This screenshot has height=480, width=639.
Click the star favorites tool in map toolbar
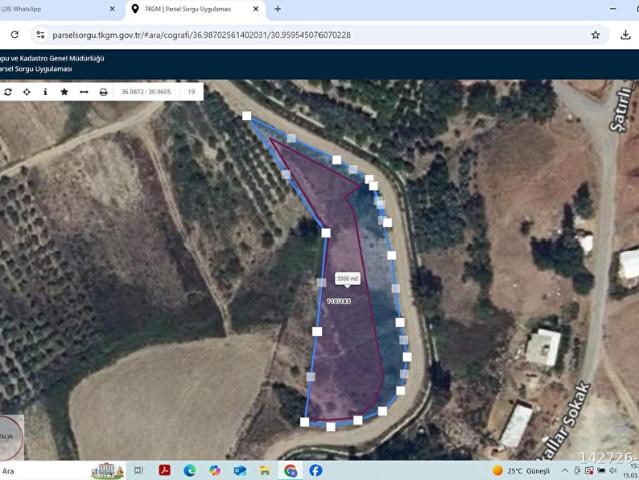tap(65, 91)
